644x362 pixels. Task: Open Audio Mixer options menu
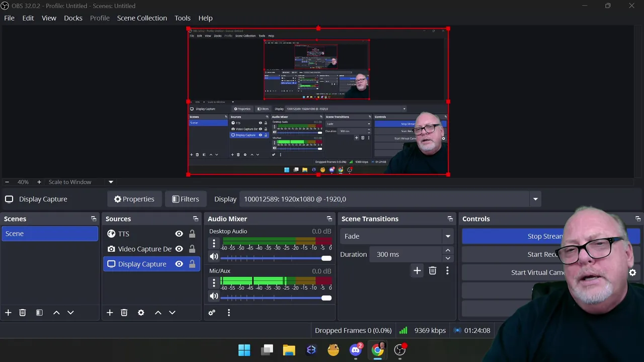[228, 313]
